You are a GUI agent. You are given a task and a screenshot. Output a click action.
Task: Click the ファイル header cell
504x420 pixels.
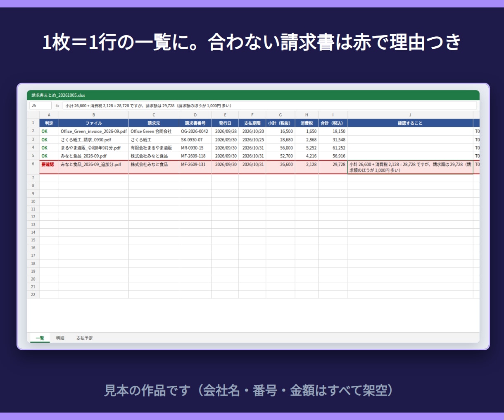click(x=94, y=123)
